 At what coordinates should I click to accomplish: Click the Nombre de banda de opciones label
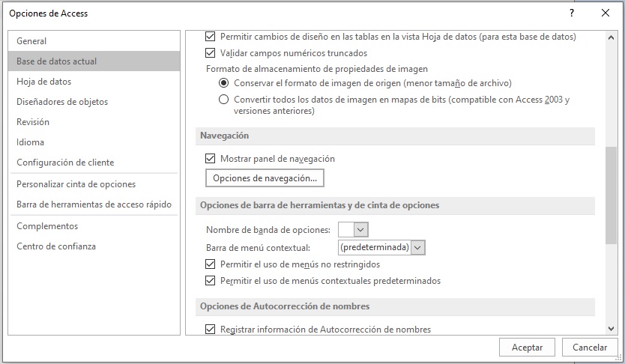[268, 230]
